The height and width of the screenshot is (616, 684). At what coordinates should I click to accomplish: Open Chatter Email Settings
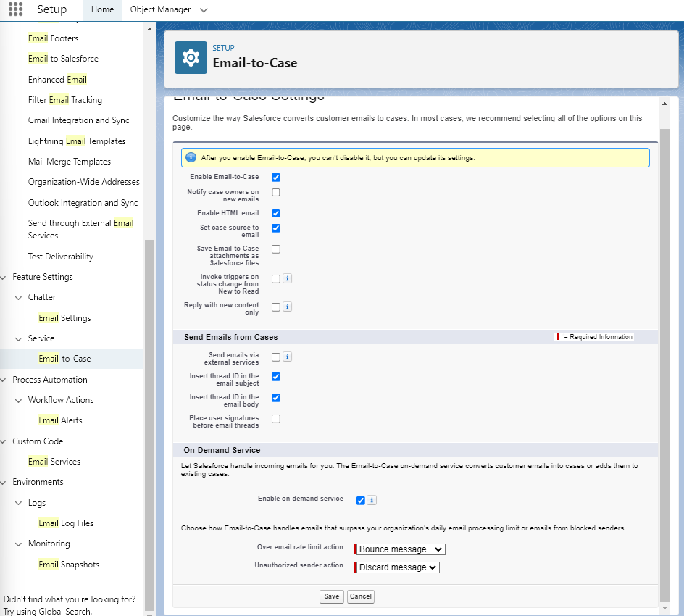(64, 318)
